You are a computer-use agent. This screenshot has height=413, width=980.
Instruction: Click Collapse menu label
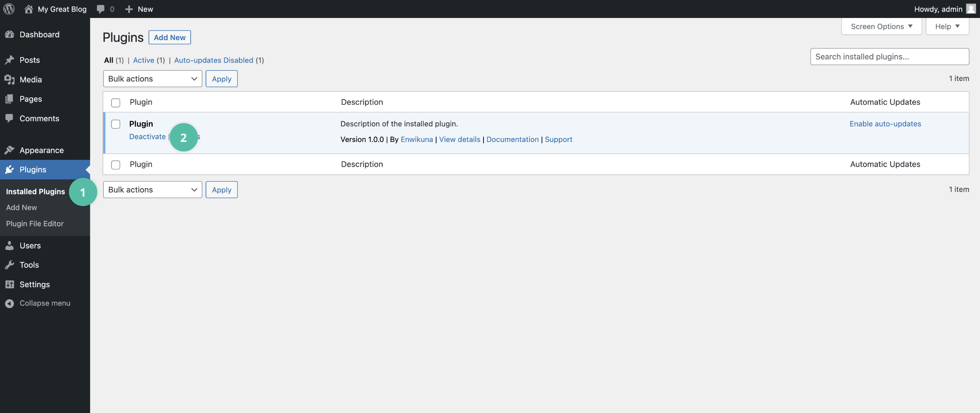coord(45,303)
